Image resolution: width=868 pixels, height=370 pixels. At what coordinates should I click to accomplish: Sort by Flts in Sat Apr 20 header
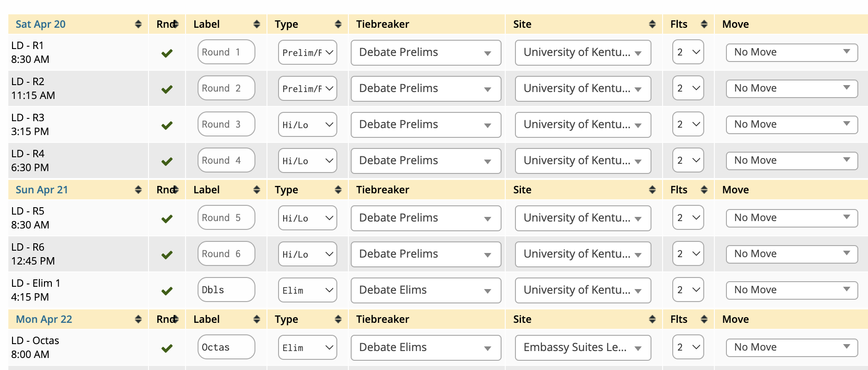[x=704, y=24]
